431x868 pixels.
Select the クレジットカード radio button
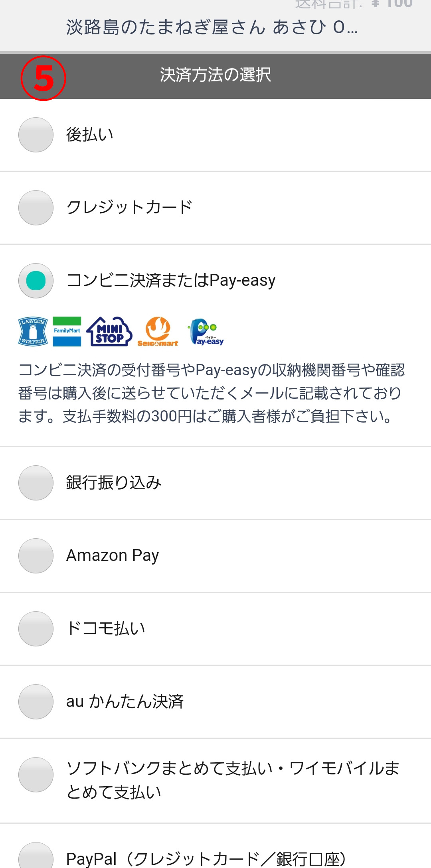(36, 208)
